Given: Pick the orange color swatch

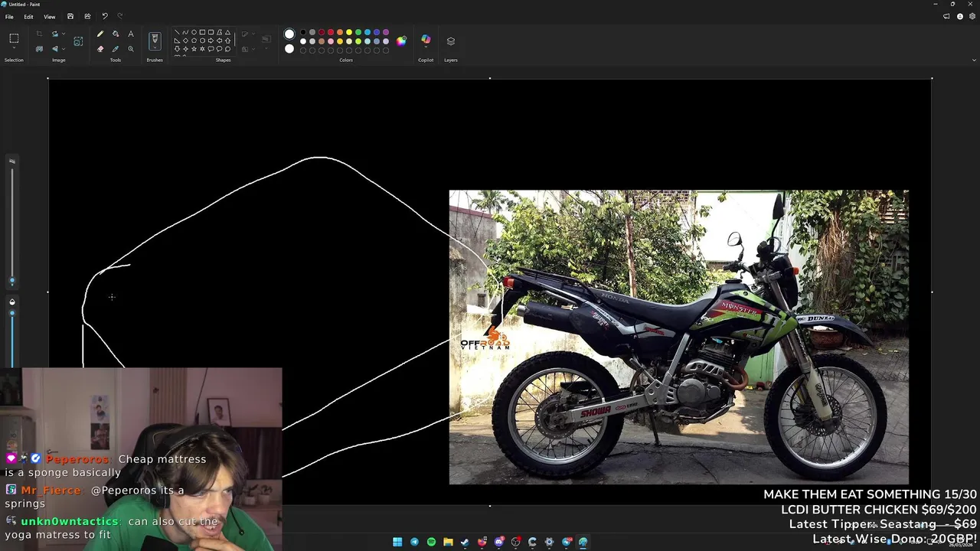Looking at the screenshot, I should click(x=340, y=32).
